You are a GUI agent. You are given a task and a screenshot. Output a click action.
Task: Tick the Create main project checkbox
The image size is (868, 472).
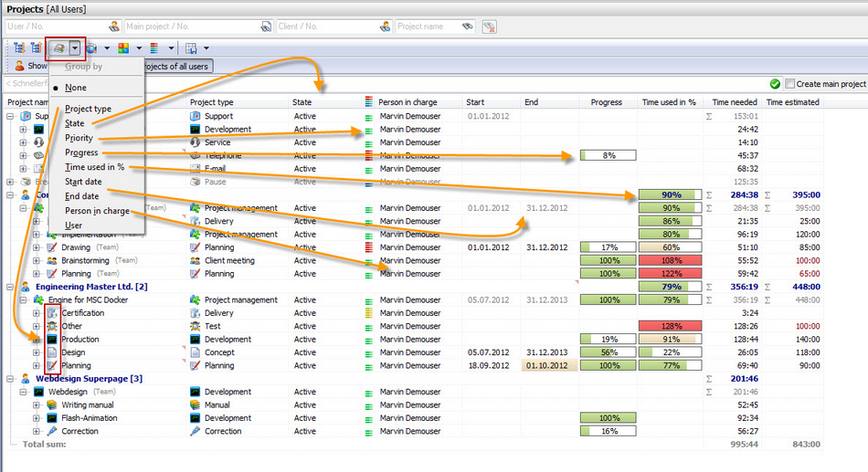pos(790,84)
